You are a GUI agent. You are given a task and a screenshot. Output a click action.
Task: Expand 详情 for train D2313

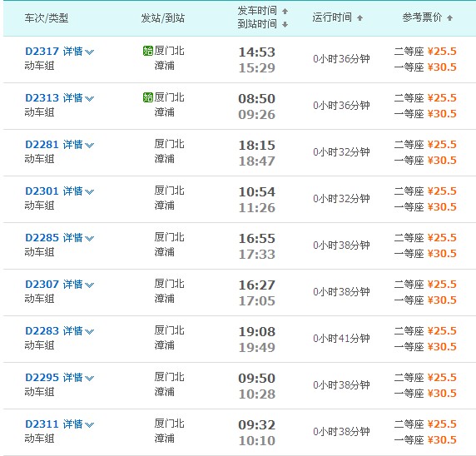click(x=78, y=98)
